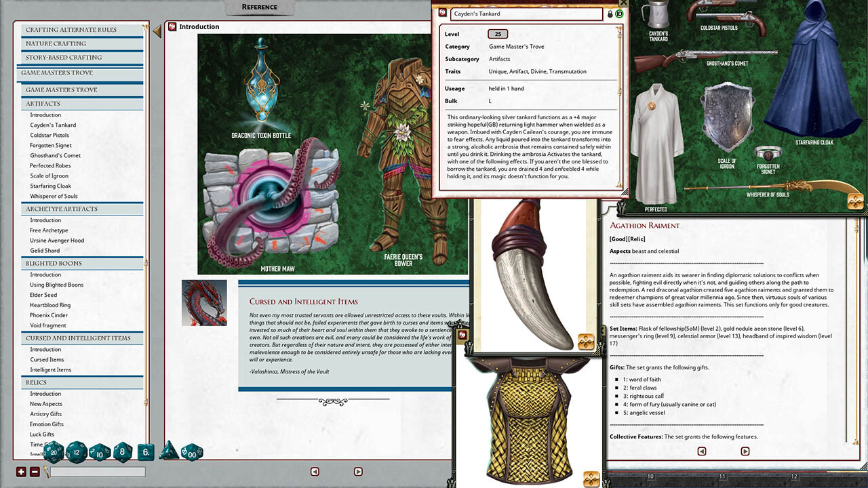Roll the d20 die

(x=54, y=452)
